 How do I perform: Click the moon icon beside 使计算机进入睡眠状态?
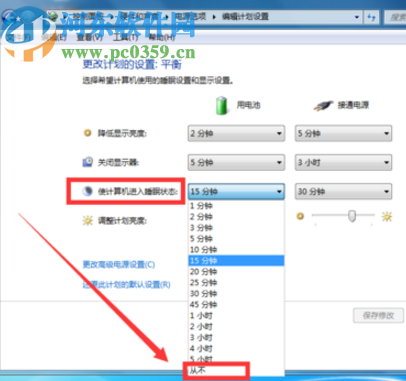pyautogui.click(x=88, y=191)
